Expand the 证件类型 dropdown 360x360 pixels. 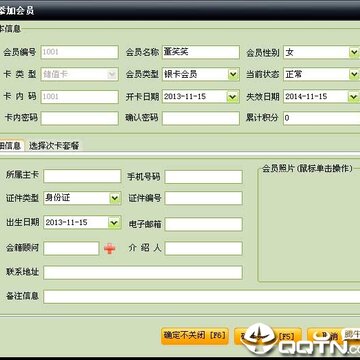(115, 198)
